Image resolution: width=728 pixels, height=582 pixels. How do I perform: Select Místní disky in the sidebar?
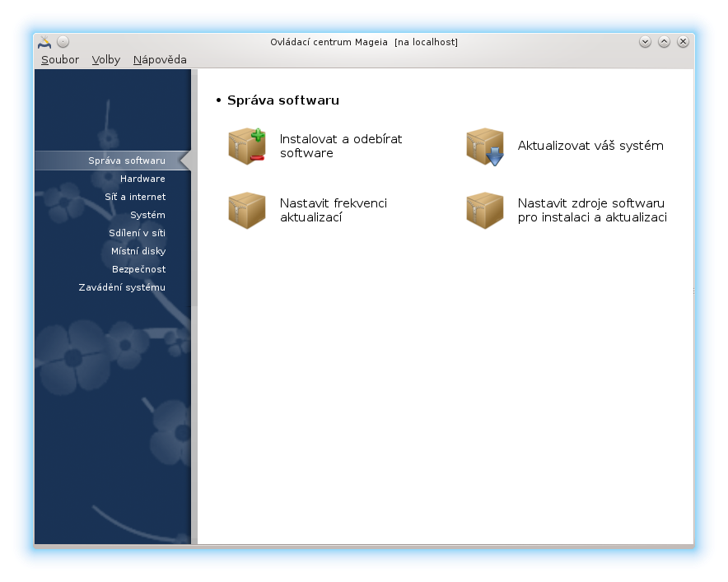(x=138, y=251)
